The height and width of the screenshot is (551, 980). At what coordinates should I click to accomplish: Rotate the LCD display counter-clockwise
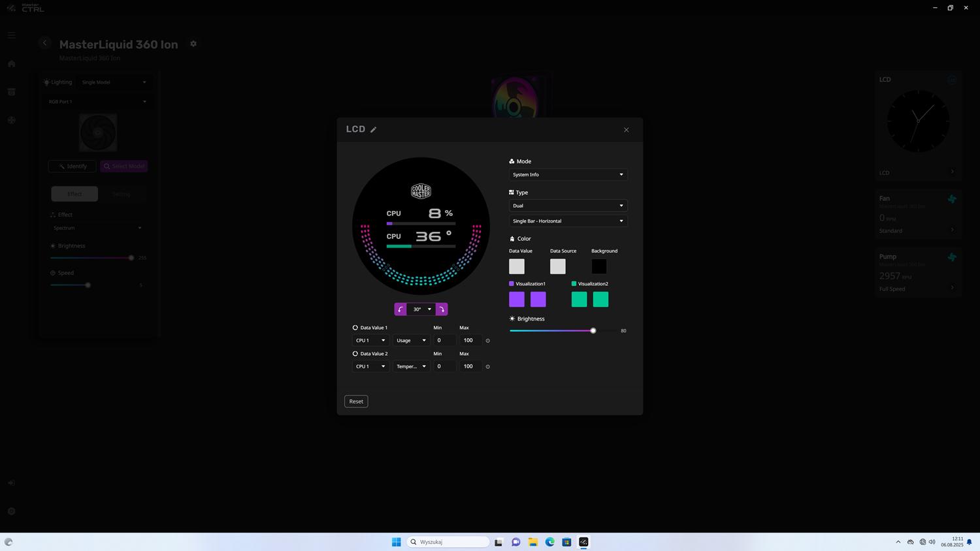click(x=400, y=309)
